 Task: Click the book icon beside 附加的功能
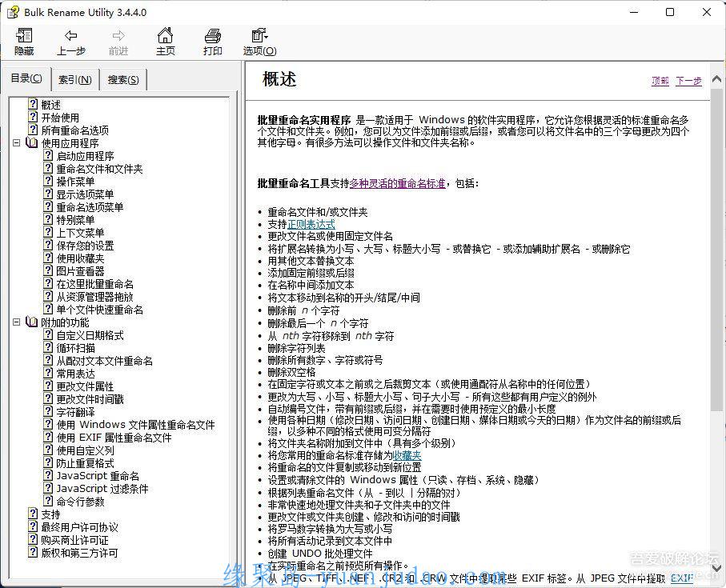pyautogui.click(x=31, y=322)
